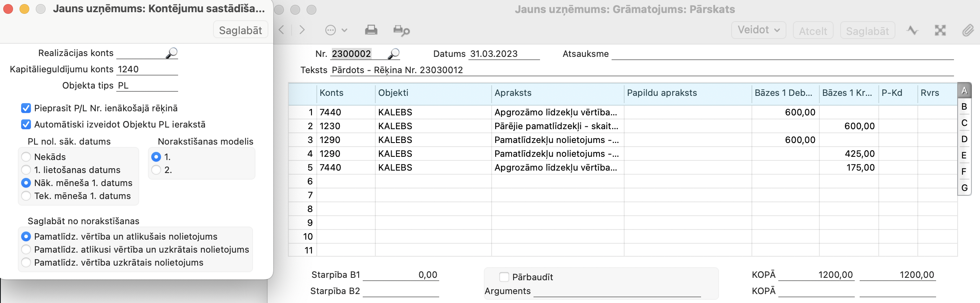Viewport: 980px width, 303px height.
Task: Open the activity workflow zigzag icon
Action: pos(912,30)
